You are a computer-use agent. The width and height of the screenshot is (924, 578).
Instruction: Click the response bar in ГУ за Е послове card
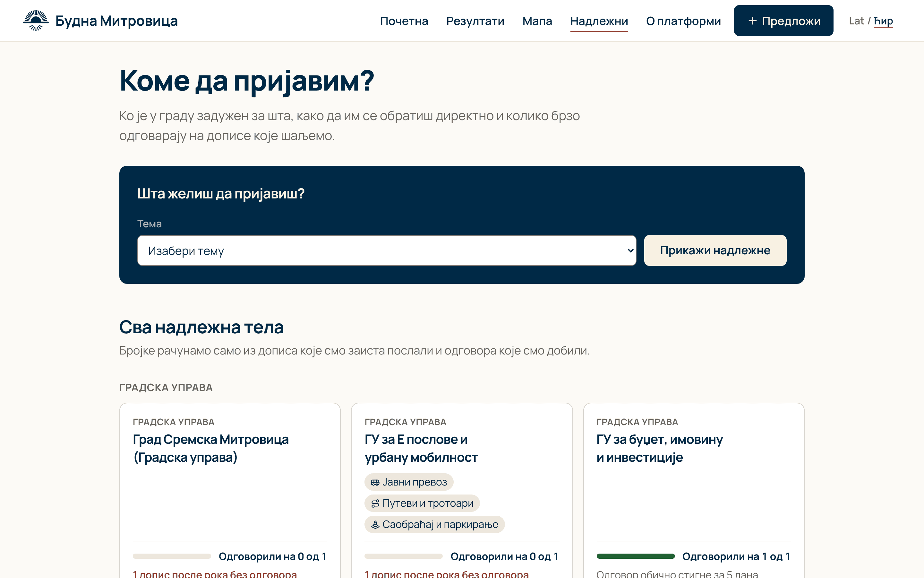pyautogui.click(x=404, y=556)
